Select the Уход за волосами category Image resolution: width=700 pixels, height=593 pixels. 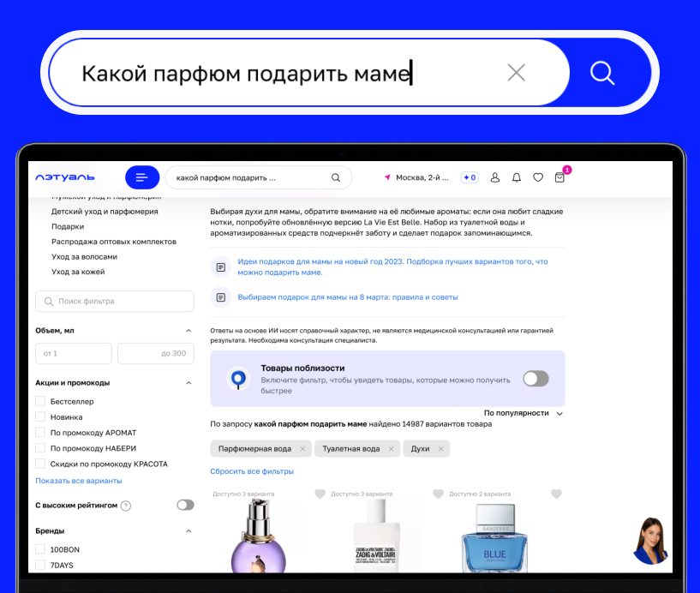click(84, 257)
